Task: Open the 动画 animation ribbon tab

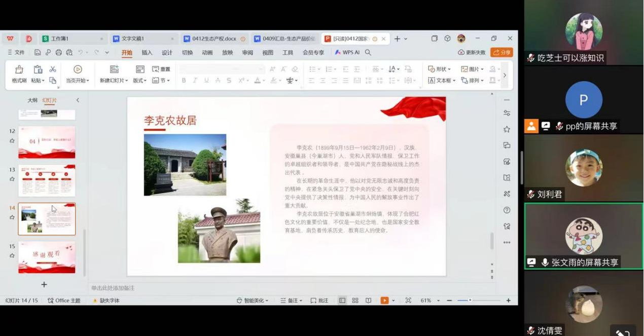Action: pos(207,52)
